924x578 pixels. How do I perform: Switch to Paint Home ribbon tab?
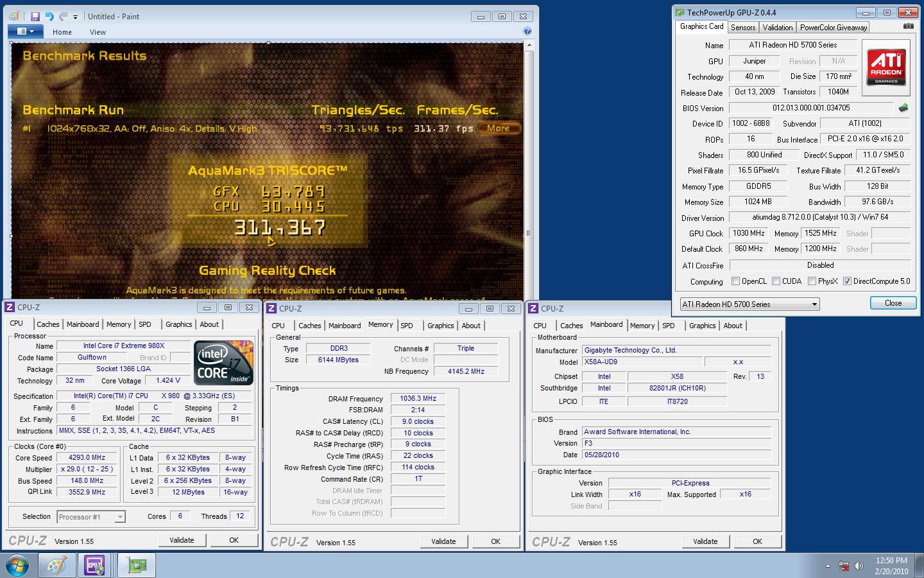[62, 32]
